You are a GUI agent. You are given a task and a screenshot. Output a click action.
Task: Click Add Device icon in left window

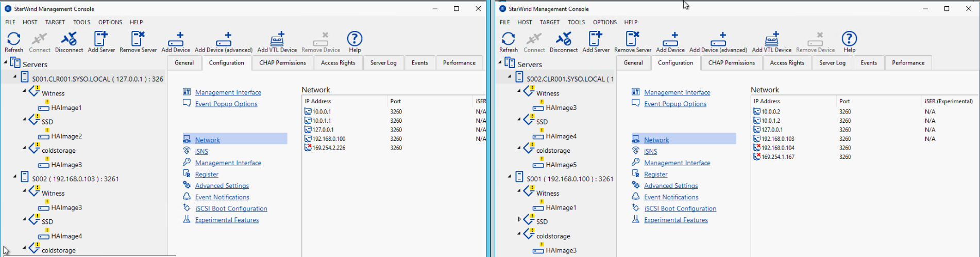(x=176, y=42)
